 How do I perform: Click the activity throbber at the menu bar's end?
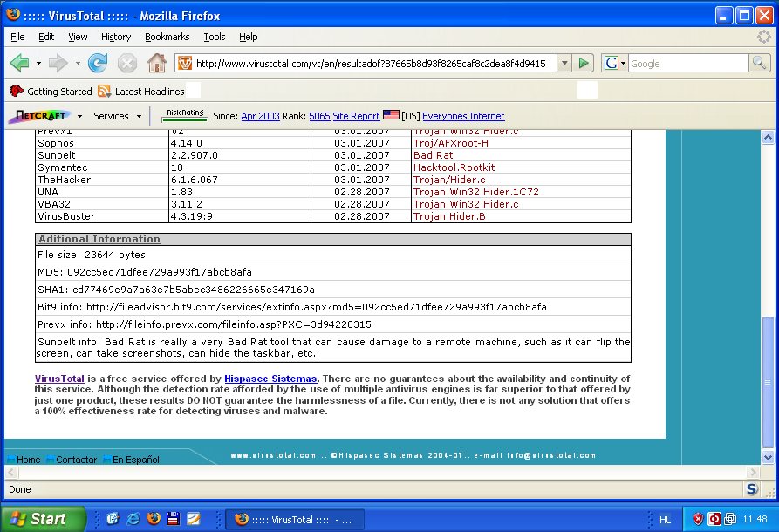(763, 37)
